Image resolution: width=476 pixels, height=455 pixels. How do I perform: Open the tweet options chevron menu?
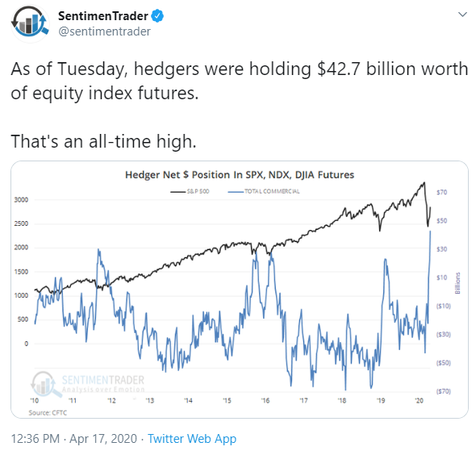[x=462, y=15]
